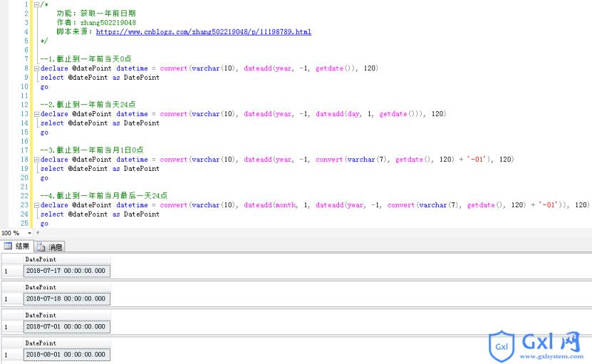Screen dimensions: 592x364
Task: Switch to the 结果 results tab
Action: point(17,246)
